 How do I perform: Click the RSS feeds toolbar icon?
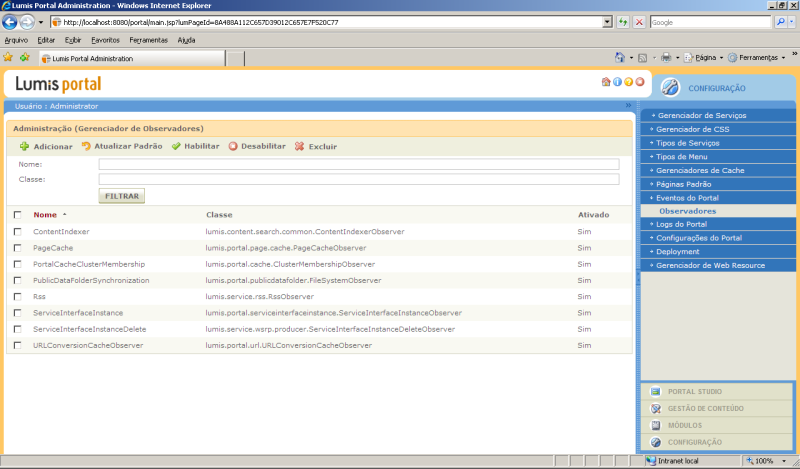click(643, 58)
